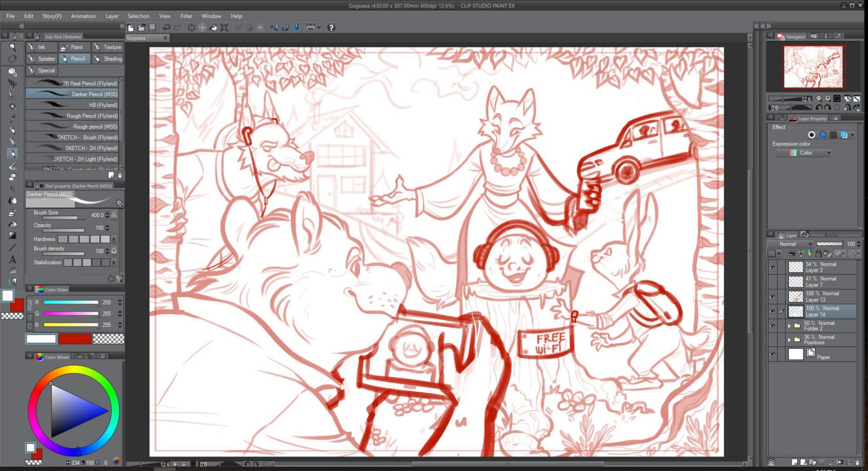
Task: Open the Animation menu
Action: (84, 16)
